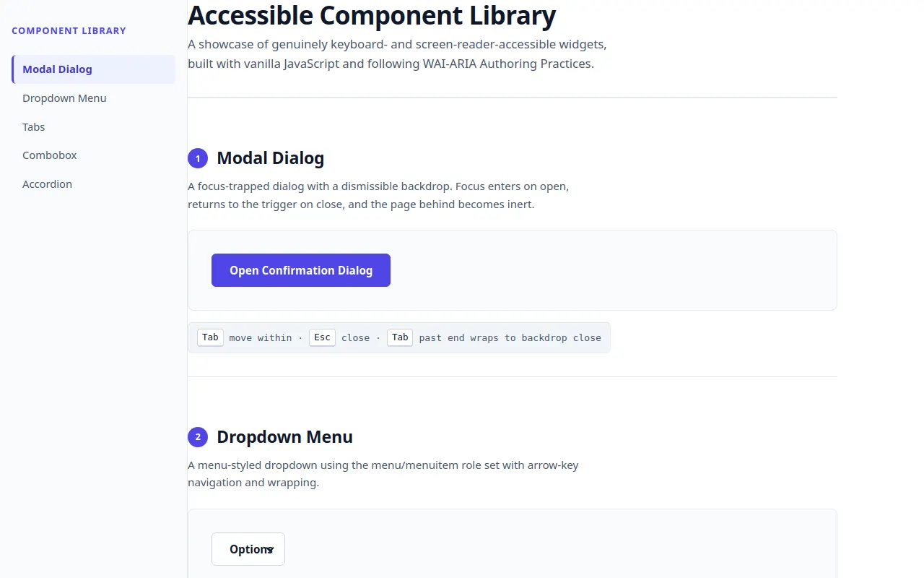The height and width of the screenshot is (578, 924).
Task: Click the Modal Dialog section heading
Action: tap(270, 158)
